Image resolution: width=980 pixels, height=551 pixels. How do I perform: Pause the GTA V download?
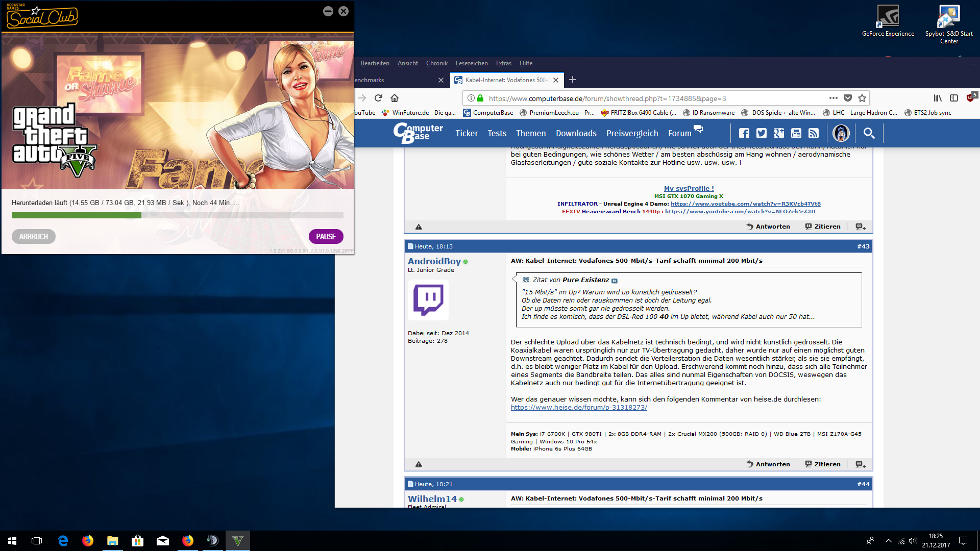click(326, 237)
